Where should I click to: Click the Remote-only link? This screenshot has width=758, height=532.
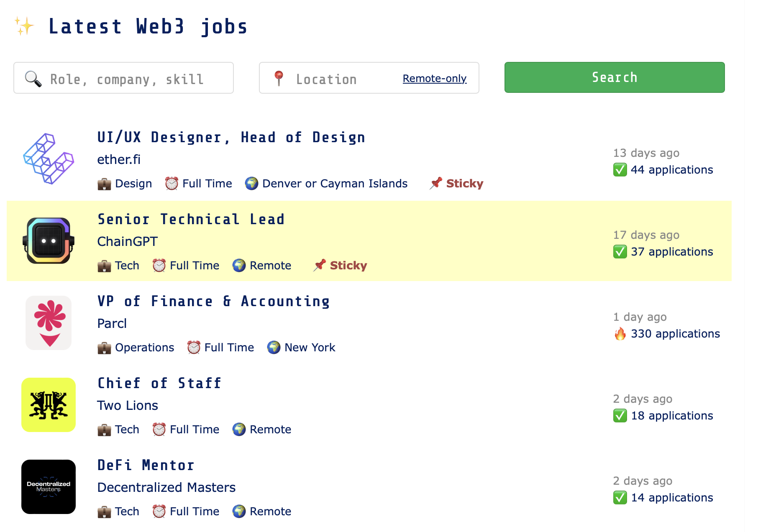(x=434, y=79)
